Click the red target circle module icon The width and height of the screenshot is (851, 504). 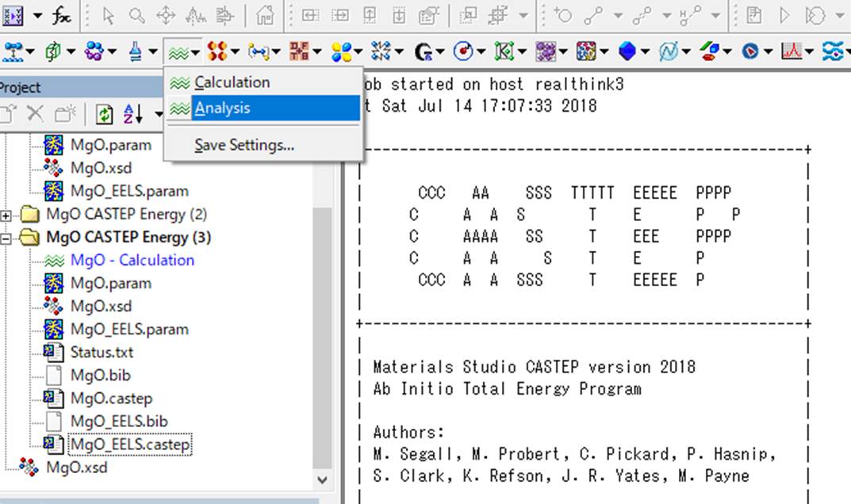(463, 52)
